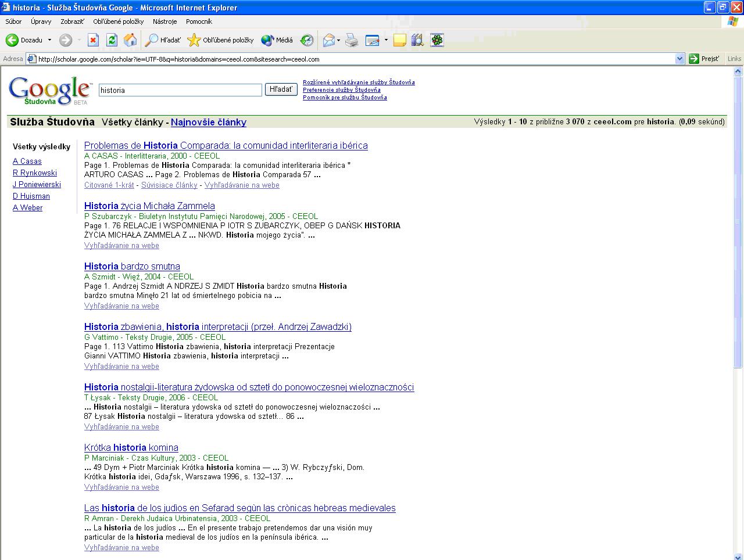Open the Mail icon dropdown arrow

click(338, 40)
